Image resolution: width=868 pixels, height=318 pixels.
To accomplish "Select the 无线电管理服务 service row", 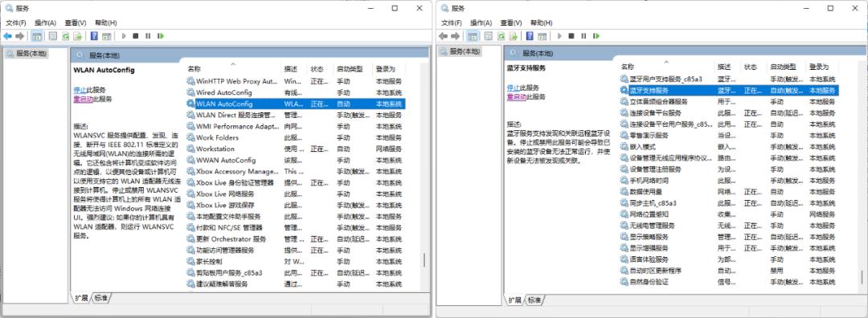I will click(x=728, y=226).
